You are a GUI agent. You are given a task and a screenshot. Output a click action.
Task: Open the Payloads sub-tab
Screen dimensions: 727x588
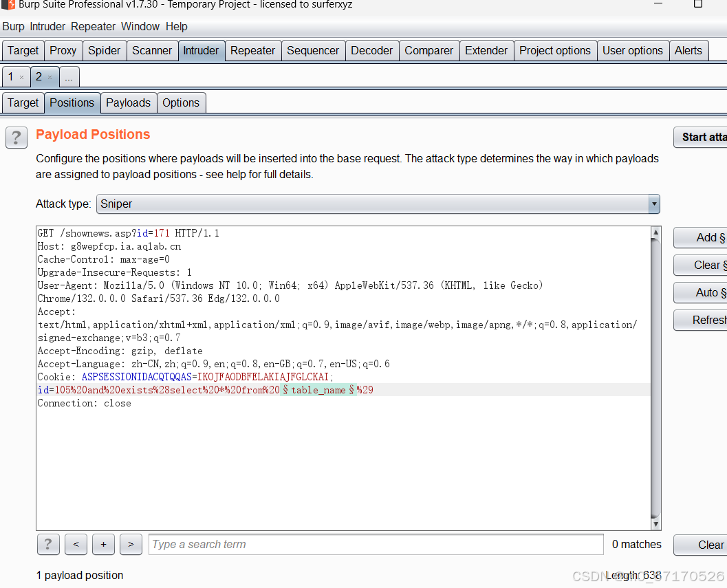129,103
